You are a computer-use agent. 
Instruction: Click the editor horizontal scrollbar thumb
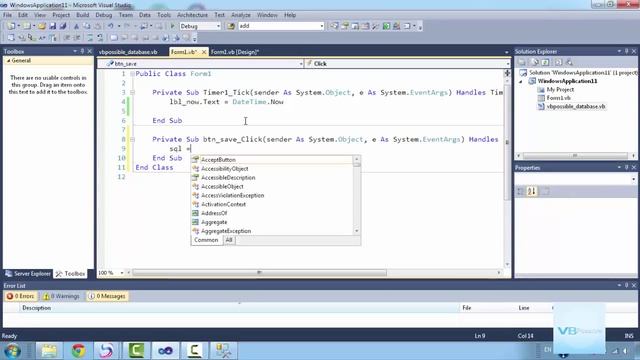point(259,273)
